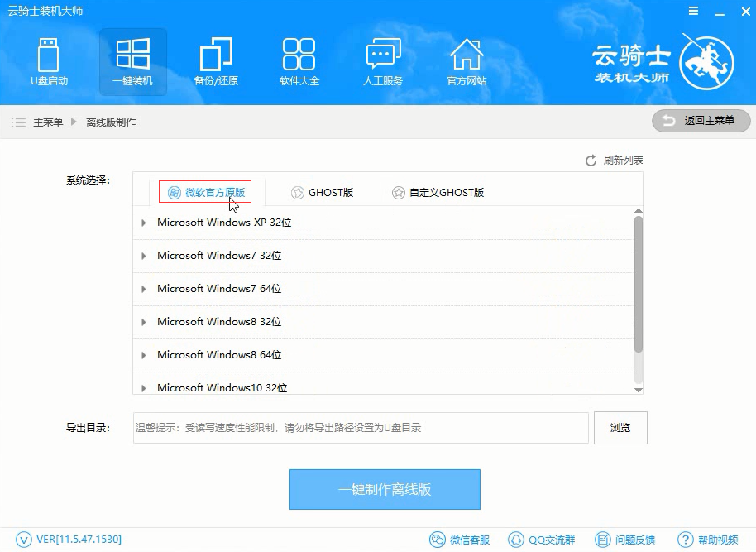Click the VER version icon

(24, 539)
